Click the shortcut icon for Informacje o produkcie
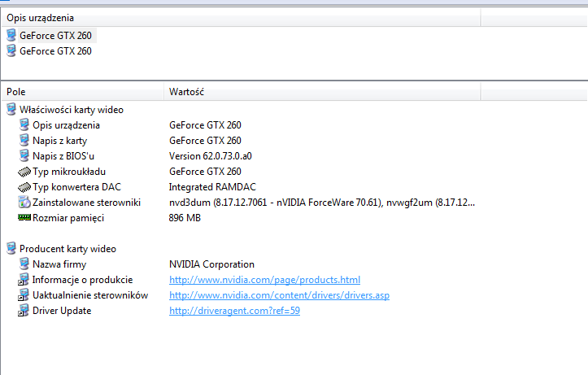Screen dimensions: 588x375 tap(24, 280)
